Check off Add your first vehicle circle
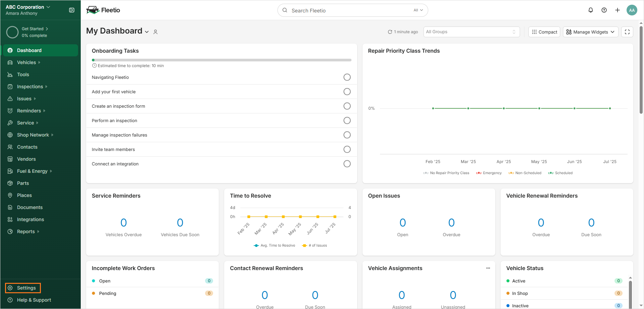Image resolution: width=644 pixels, height=309 pixels. (x=347, y=92)
